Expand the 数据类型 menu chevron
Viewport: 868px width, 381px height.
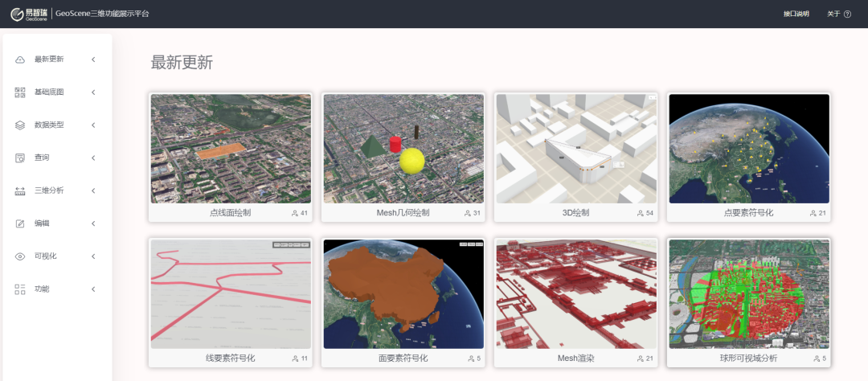coord(93,125)
